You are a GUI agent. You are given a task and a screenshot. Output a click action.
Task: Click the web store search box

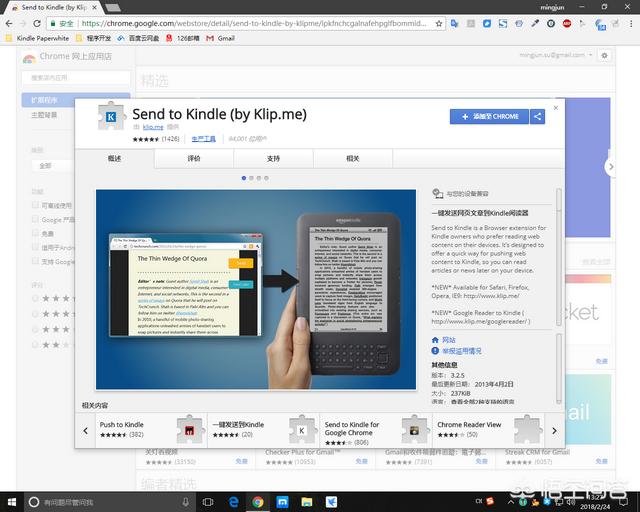pyautogui.click(x=76, y=78)
